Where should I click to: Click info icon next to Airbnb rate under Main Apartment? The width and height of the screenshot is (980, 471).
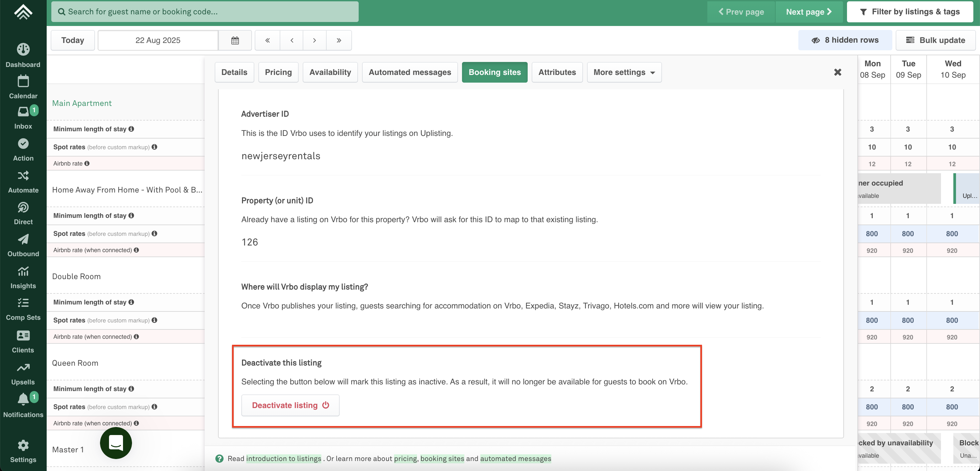[x=87, y=164]
